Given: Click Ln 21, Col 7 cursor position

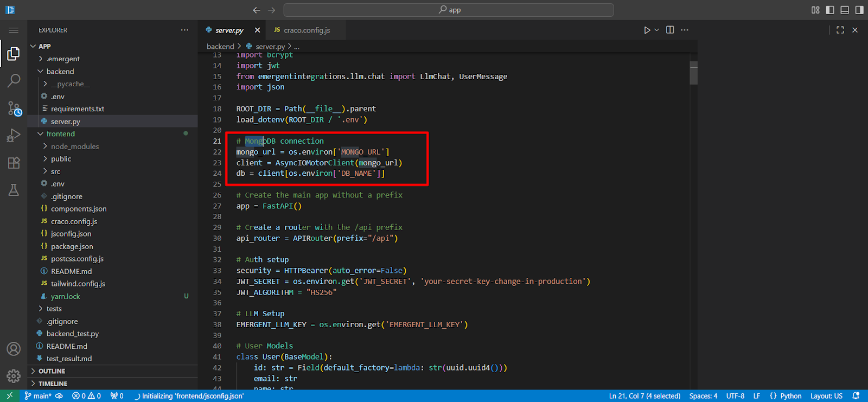Looking at the screenshot, I should [644, 396].
